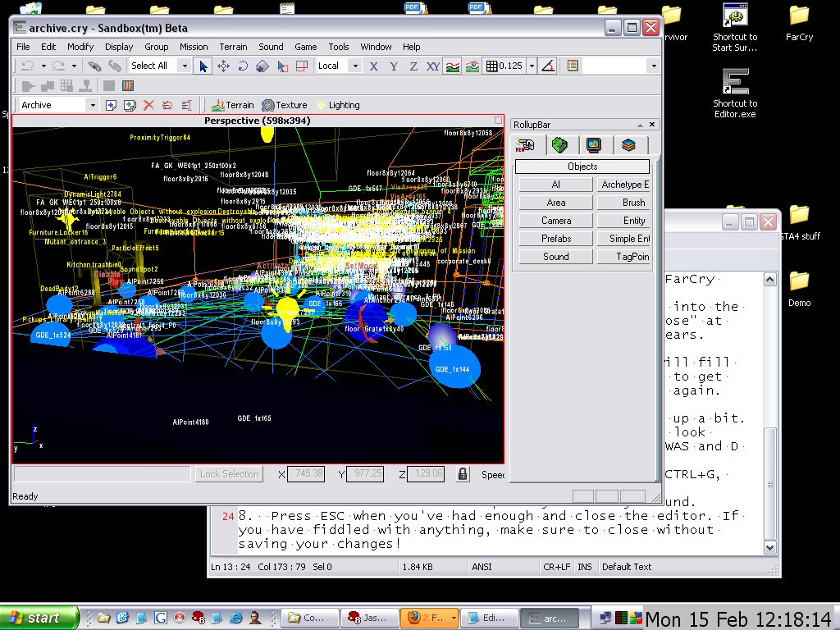This screenshot has width=840, height=630.
Task: Click the AI object button
Action: (556, 185)
